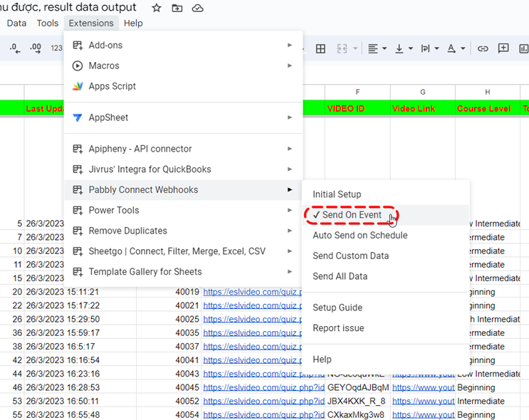Expand the AppSheet submenu
Viewport: 529px width, 420px height.
[183, 117]
